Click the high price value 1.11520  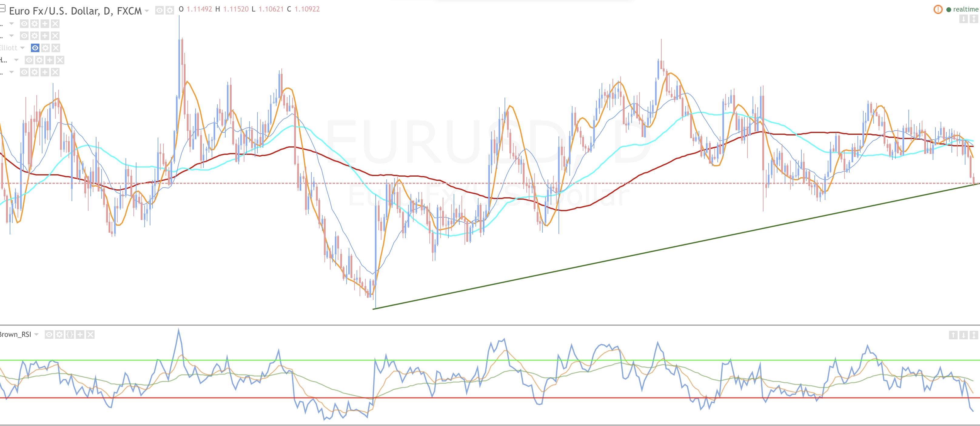(x=236, y=9)
